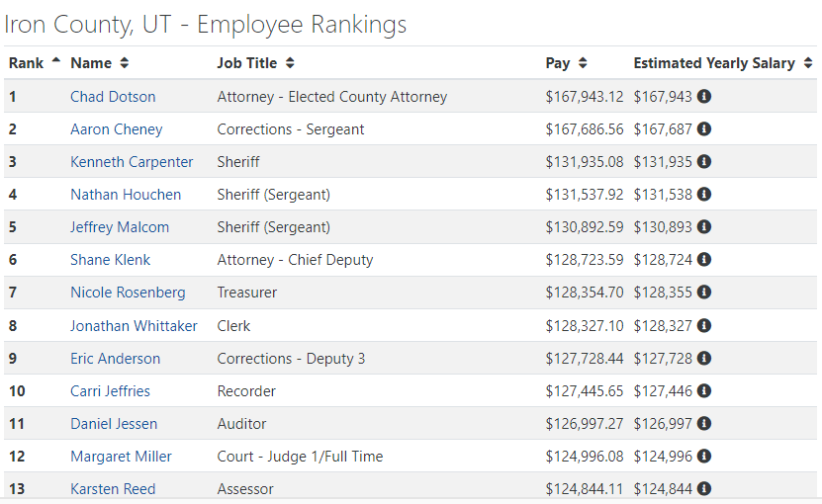
Task: Click info icon beside Jeffrey Malcom's $130,893 salary
Action: click(x=704, y=227)
